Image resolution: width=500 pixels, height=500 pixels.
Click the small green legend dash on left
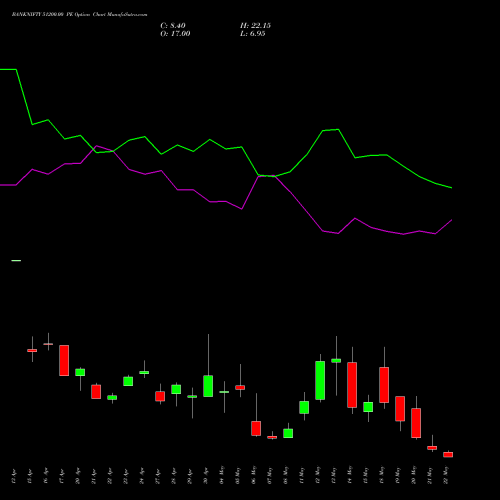[x=16, y=261]
